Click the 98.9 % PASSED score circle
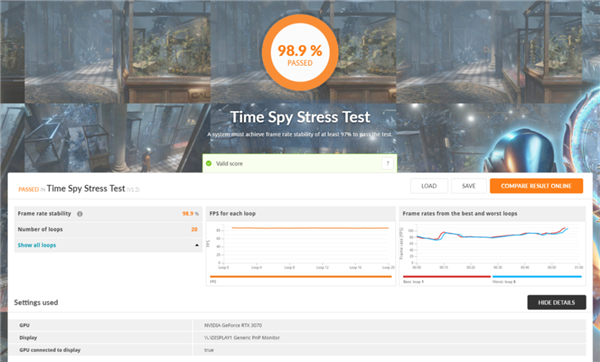This screenshot has height=362, width=600. pyautogui.click(x=300, y=52)
